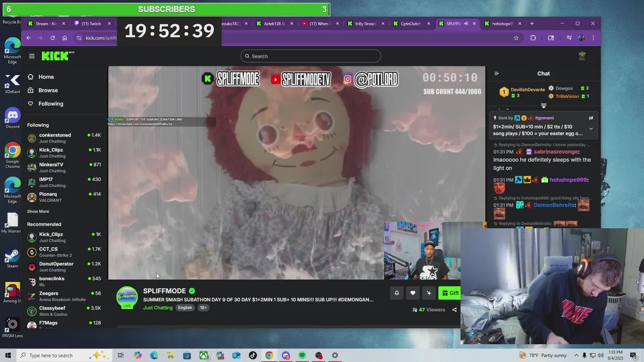Open Task View on the taskbar
The height and width of the screenshot is (362, 644).
[x=121, y=355]
